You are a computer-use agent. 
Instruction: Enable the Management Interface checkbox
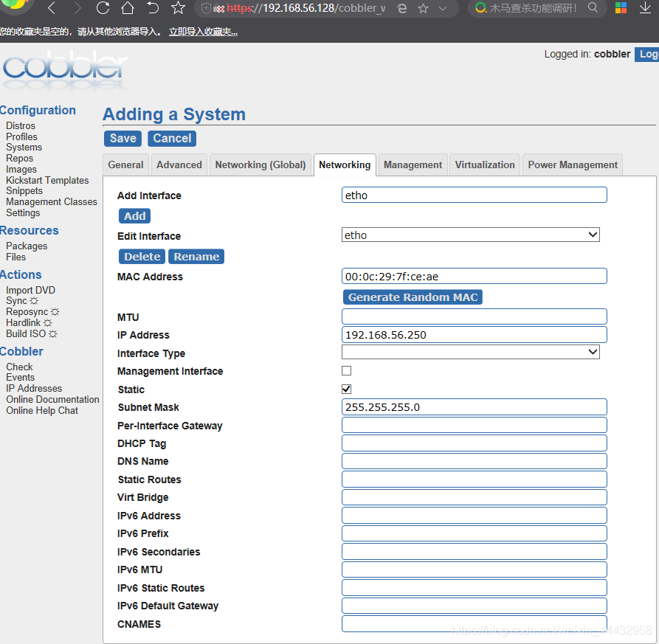(346, 370)
